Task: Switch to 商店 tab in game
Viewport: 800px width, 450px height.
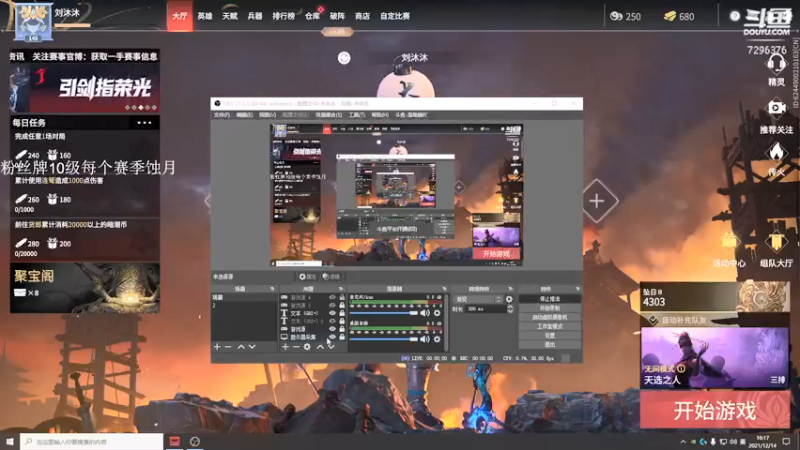Action: (x=362, y=16)
